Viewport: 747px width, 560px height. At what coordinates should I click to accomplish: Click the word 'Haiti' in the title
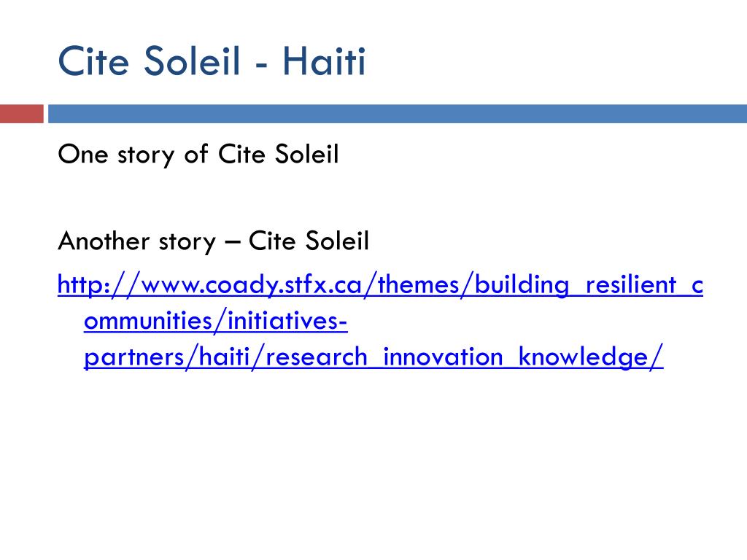324,61
